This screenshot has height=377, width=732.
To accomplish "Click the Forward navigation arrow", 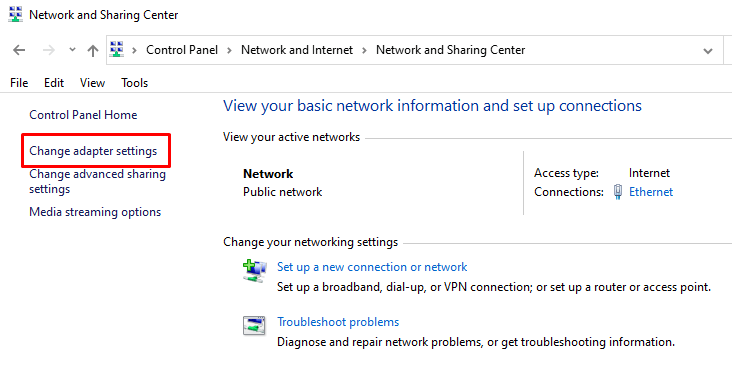I will pyautogui.click(x=49, y=50).
